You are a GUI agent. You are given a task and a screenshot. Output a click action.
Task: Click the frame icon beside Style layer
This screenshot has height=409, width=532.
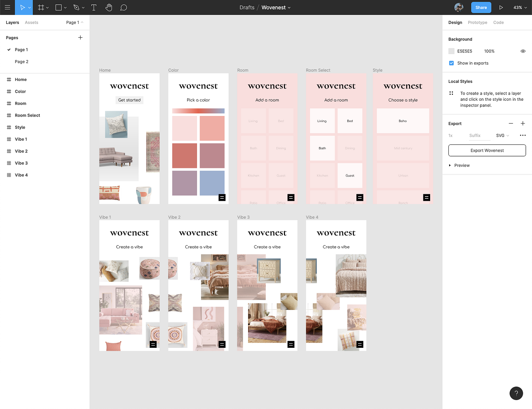point(9,127)
